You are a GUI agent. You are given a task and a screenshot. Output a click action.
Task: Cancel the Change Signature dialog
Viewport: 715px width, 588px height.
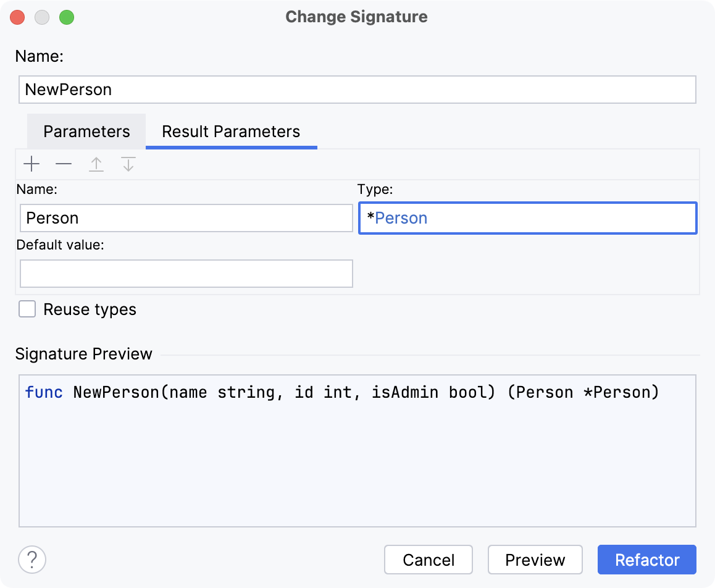coord(428,560)
